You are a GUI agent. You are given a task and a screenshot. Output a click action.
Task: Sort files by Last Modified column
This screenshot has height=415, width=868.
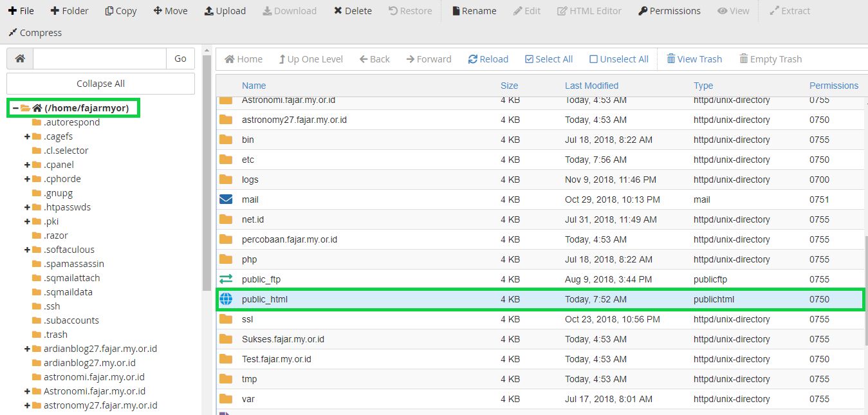(x=591, y=86)
